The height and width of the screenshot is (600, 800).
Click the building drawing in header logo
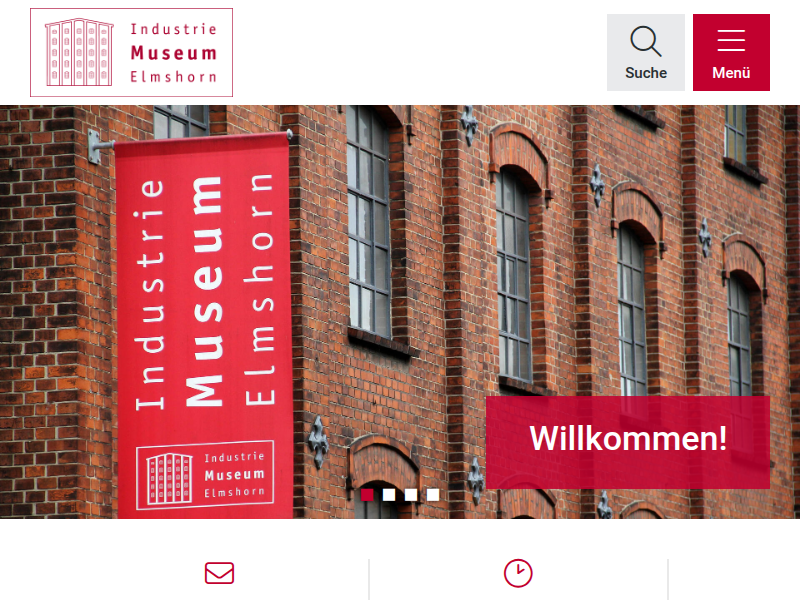79,52
